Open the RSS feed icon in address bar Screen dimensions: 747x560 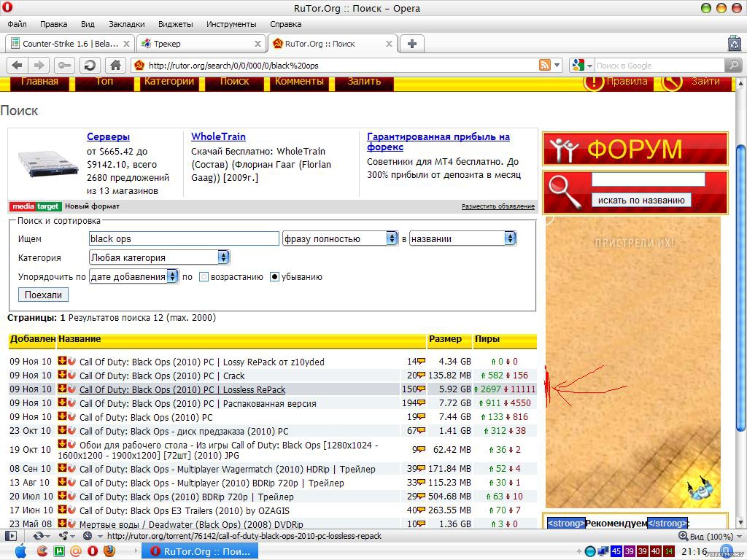tap(544, 65)
